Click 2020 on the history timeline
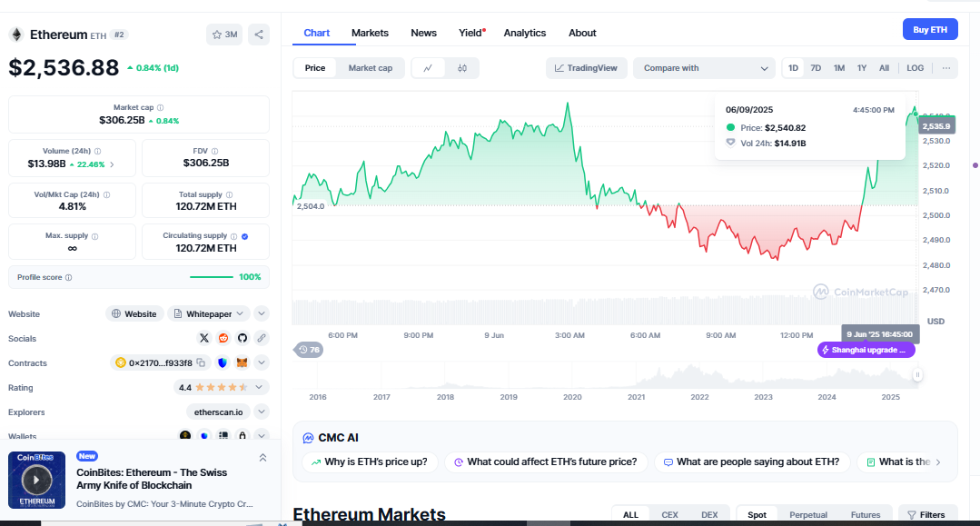The image size is (980, 526). pyautogui.click(x=572, y=397)
